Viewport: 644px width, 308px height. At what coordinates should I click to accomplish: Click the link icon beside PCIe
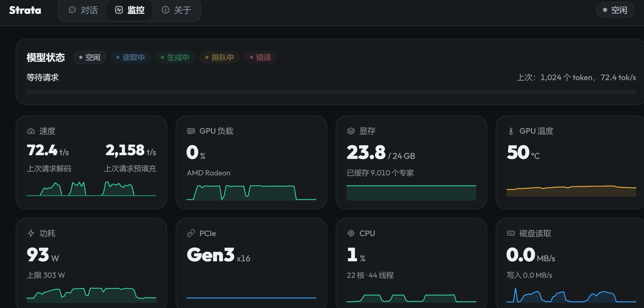tap(191, 233)
